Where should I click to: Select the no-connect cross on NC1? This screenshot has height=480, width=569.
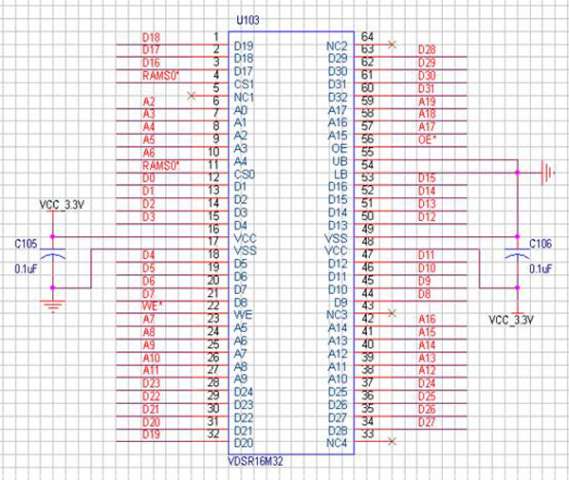(x=192, y=96)
